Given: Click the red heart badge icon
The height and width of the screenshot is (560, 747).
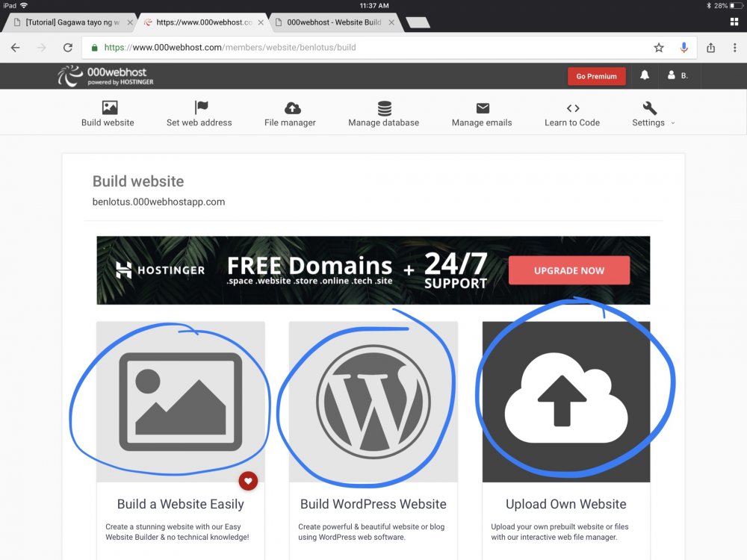Looking at the screenshot, I should [x=249, y=480].
